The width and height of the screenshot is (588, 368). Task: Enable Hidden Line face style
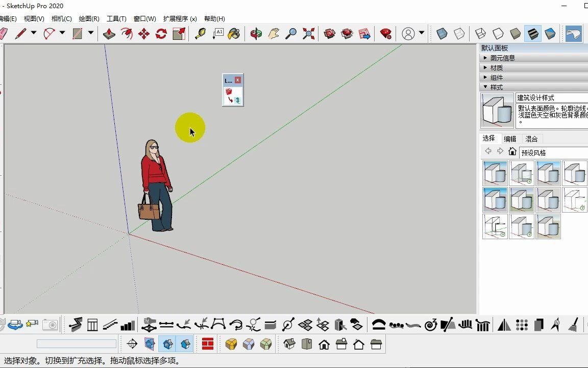(x=498, y=34)
